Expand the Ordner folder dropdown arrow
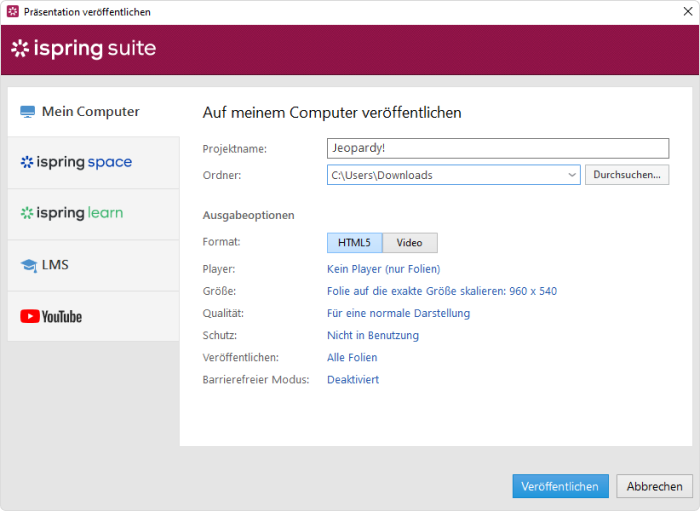Screen dimensions: 700x511 point(572,175)
